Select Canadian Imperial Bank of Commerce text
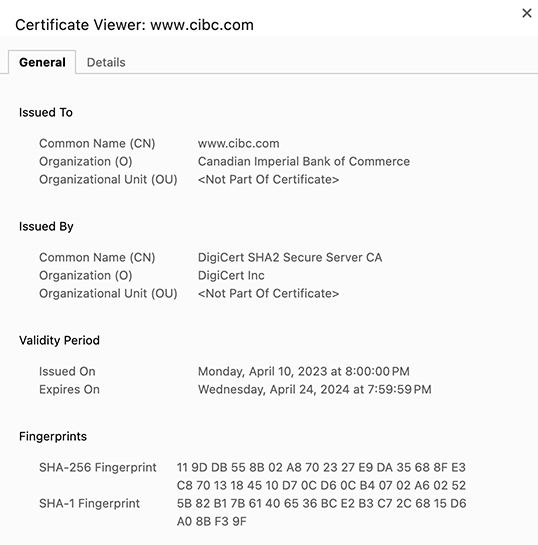 click(x=304, y=162)
